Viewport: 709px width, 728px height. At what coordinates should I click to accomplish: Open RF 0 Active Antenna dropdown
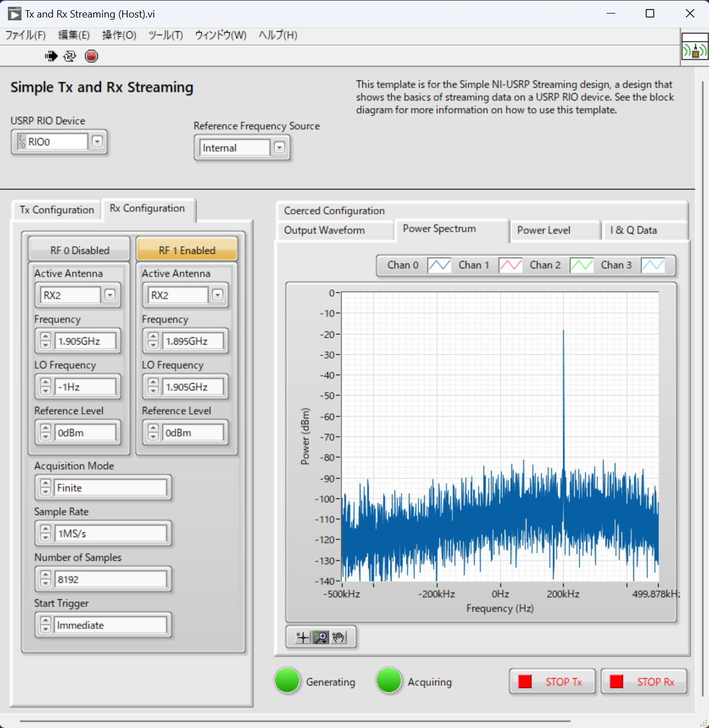coord(110,295)
